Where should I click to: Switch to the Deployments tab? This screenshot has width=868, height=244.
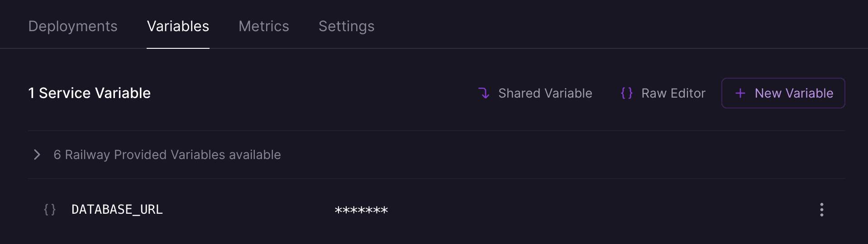tap(73, 26)
